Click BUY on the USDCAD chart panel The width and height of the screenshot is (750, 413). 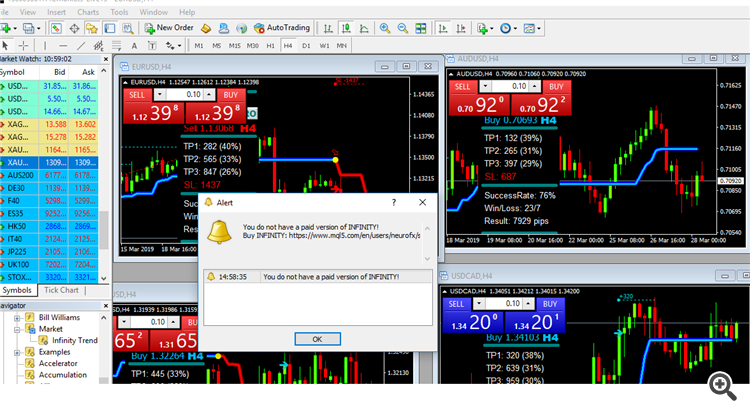click(x=550, y=304)
